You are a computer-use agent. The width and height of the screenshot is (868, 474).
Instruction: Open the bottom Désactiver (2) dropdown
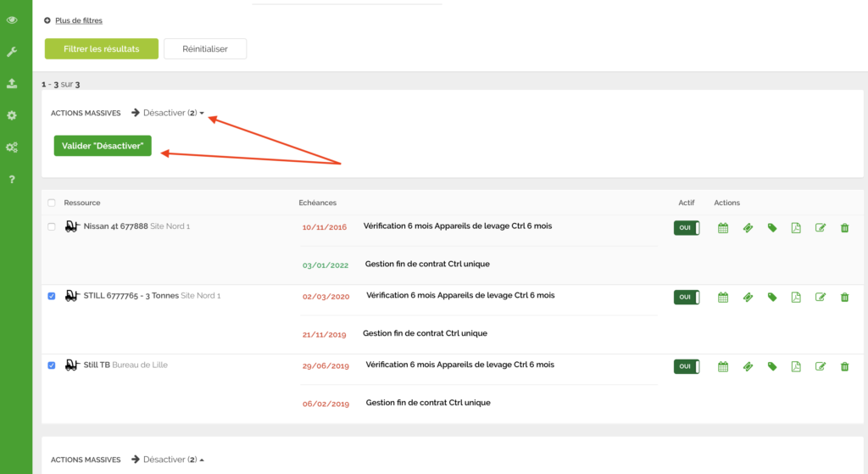174,460
